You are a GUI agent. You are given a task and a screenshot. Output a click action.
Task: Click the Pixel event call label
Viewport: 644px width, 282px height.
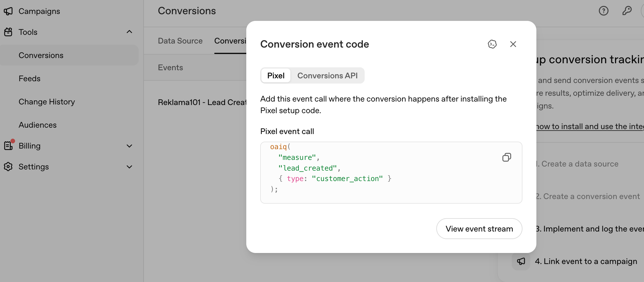[x=287, y=131]
